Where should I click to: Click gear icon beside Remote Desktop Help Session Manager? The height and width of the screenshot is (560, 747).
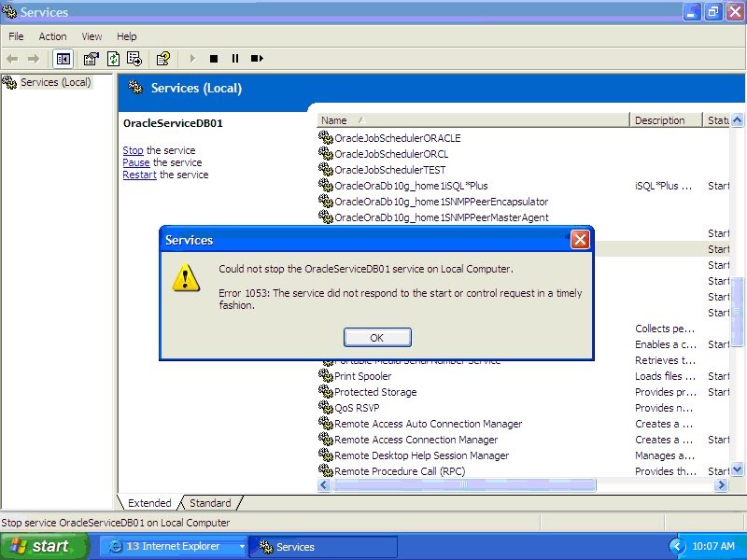pos(325,455)
